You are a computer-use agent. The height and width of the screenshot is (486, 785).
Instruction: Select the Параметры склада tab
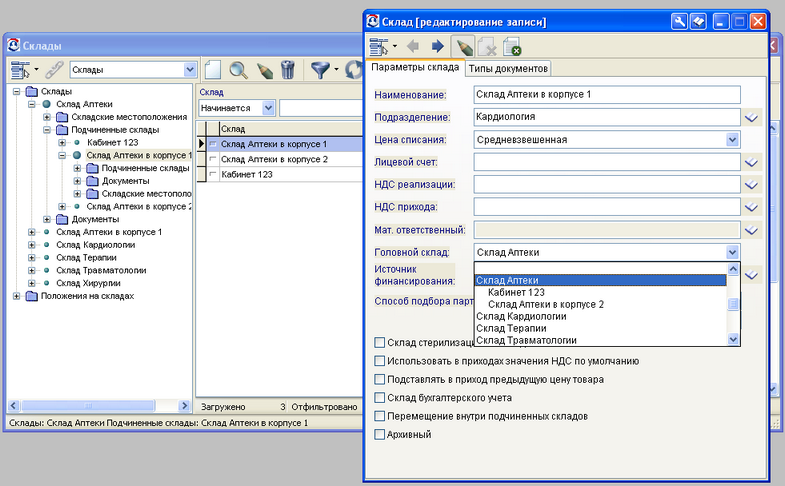click(x=415, y=67)
